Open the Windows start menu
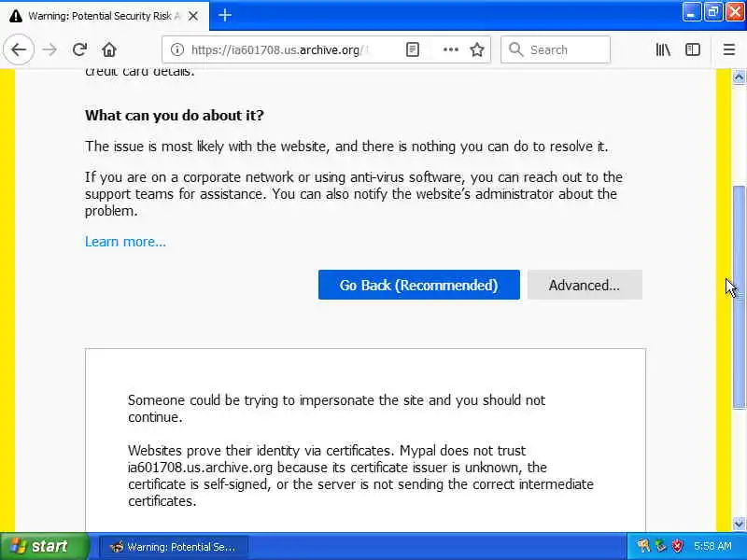This screenshot has height=560, width=747. pos(44,546)
